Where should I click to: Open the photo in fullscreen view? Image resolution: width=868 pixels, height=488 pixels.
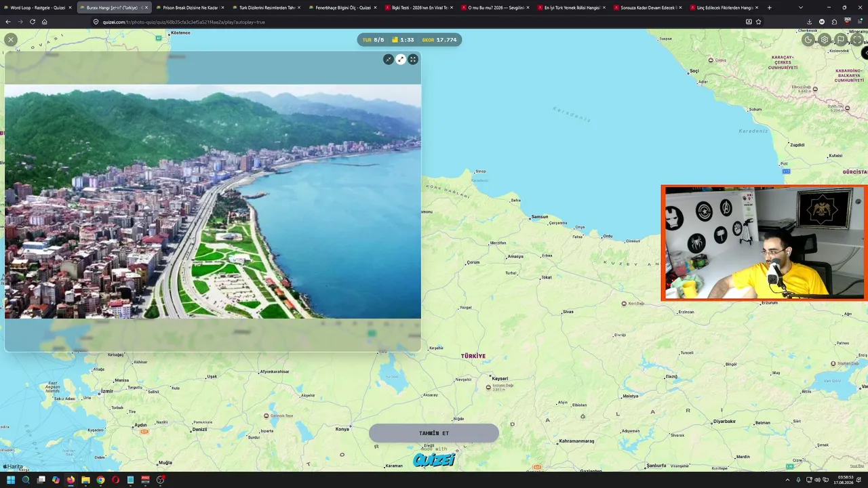tap(413, 60)
